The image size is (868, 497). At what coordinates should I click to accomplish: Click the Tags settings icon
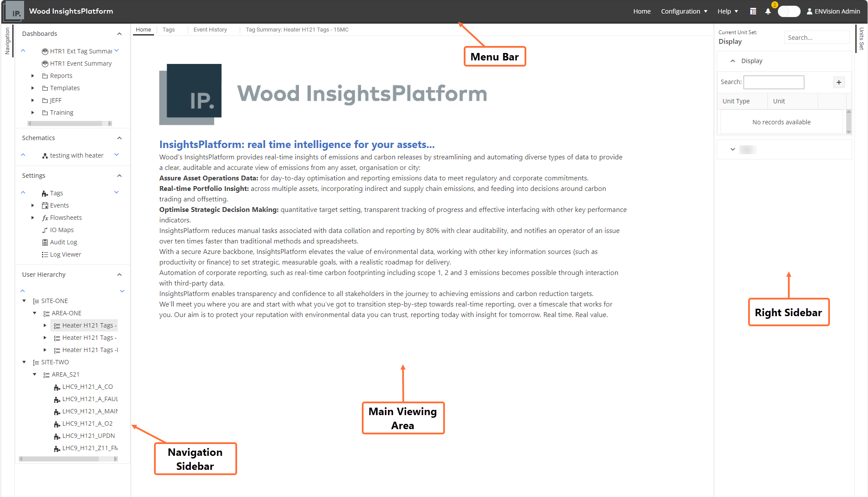click(x=45, y=193)
